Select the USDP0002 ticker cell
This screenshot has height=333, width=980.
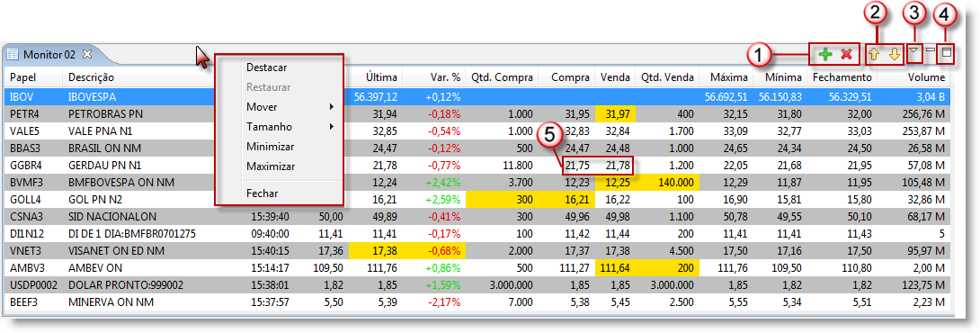tap(33, 285)
